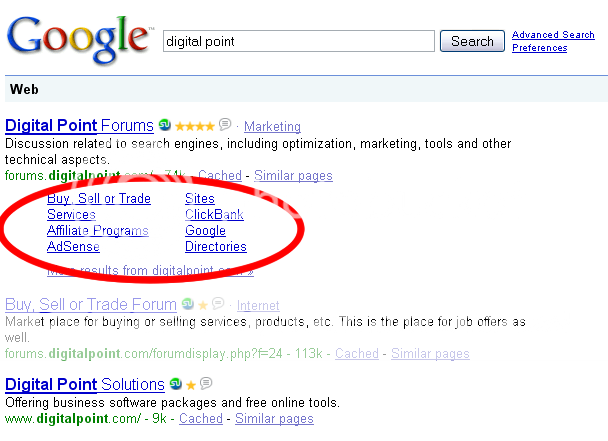Open the Services sitelink
608x441 pixels.
71,214
